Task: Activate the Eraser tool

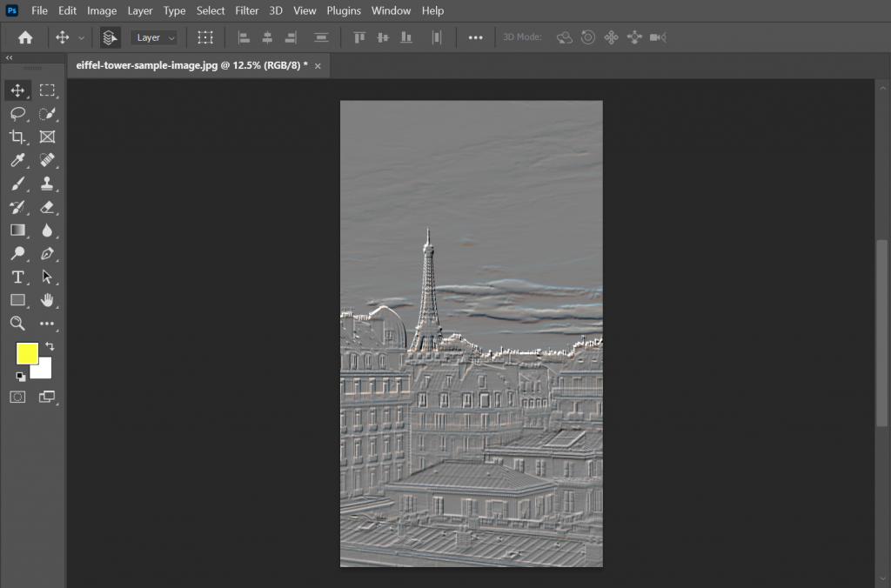Action: [x=48, y=207]
